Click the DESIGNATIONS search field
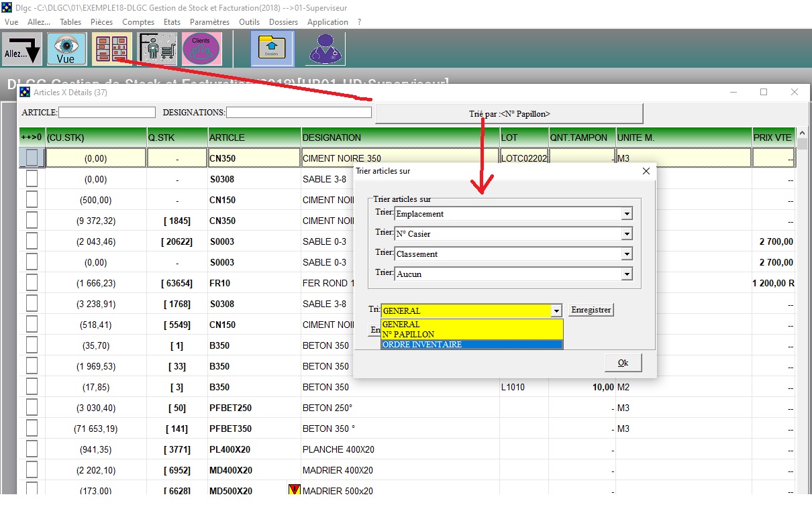 pyautogui.click(x=299, y=113)
